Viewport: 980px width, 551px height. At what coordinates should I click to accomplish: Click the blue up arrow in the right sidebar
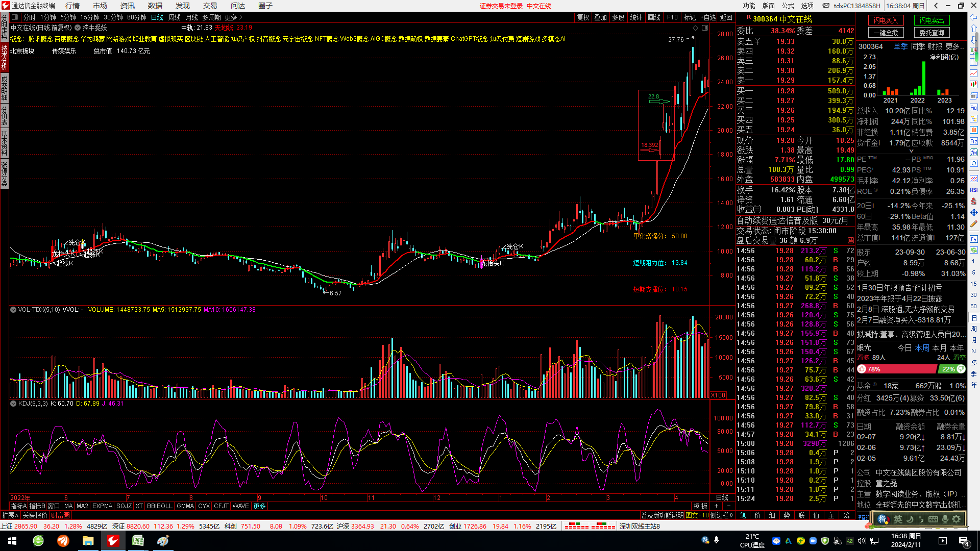974,29
